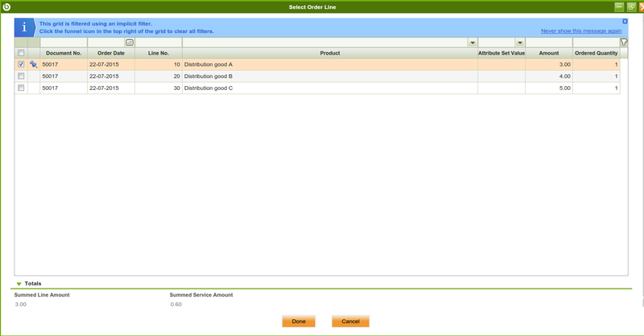The height and width of the screenshot is (336, 644).
Task: Minimize the Select Order Line window
Action: click(x=619, y=7)
